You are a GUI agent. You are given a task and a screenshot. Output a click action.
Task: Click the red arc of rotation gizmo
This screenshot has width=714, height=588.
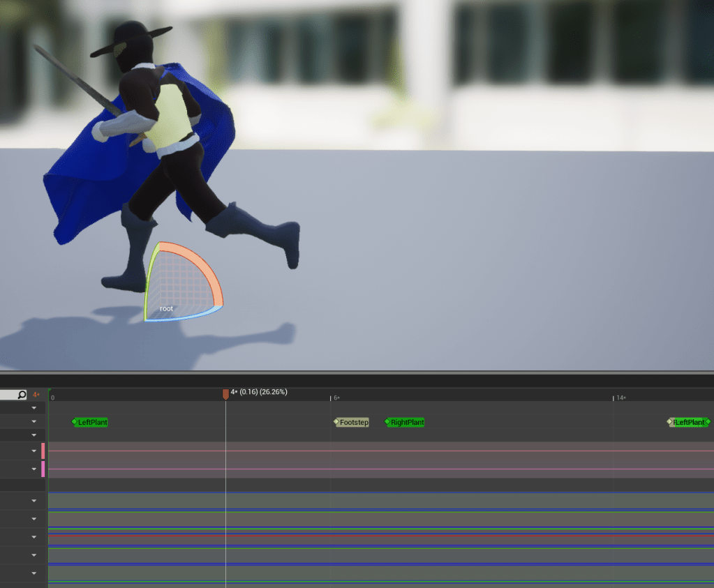coord(201,266)
